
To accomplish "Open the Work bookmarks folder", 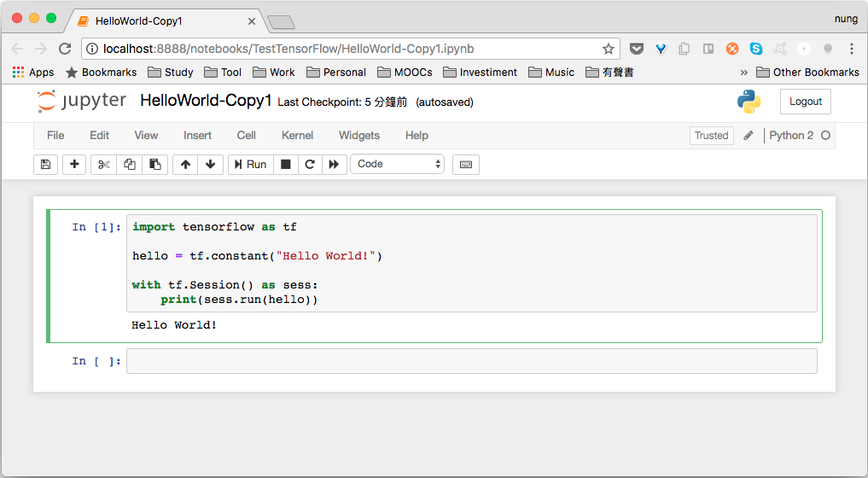I will point(273,73).
